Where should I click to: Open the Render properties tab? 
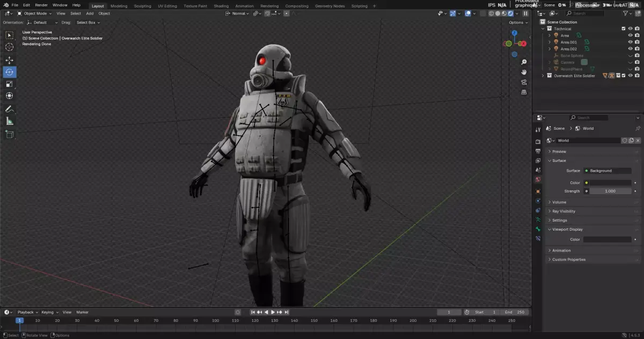tap(538, 142)
